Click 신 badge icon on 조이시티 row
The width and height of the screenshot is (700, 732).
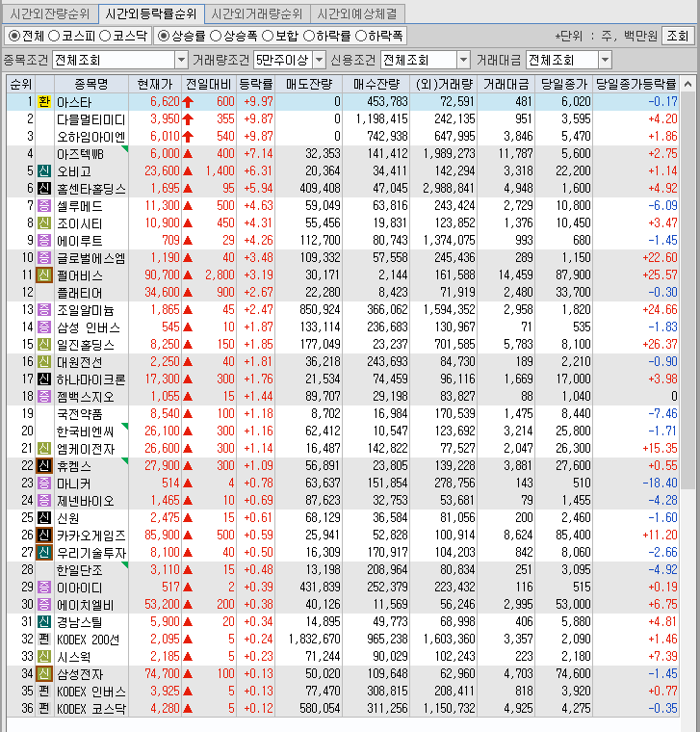coord(44,222)
